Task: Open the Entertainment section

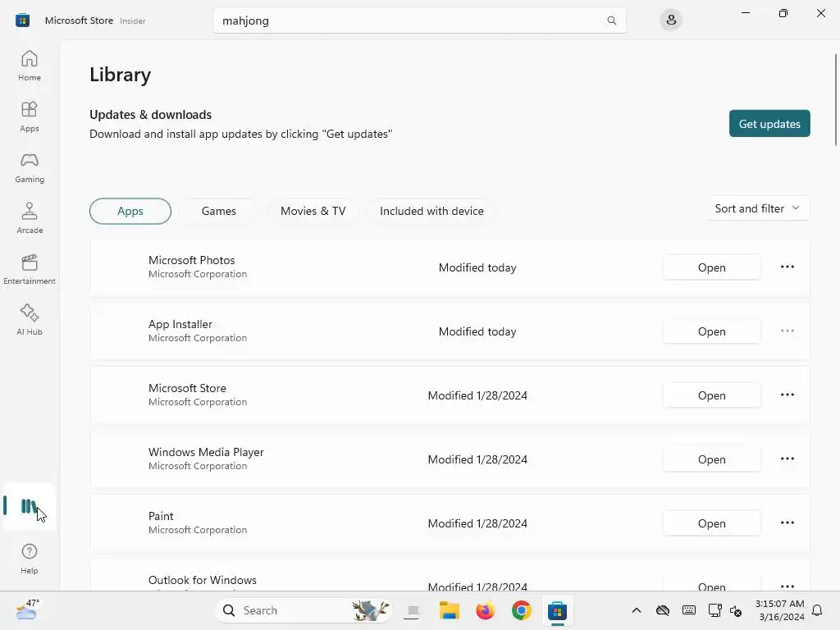Action: pos(30,269)
